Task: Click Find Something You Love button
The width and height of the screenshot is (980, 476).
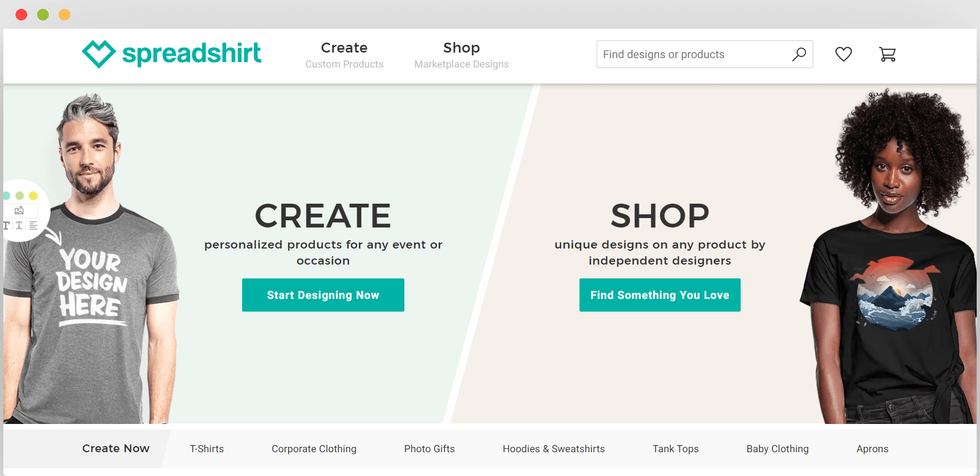Action: [x=660, y=295]
